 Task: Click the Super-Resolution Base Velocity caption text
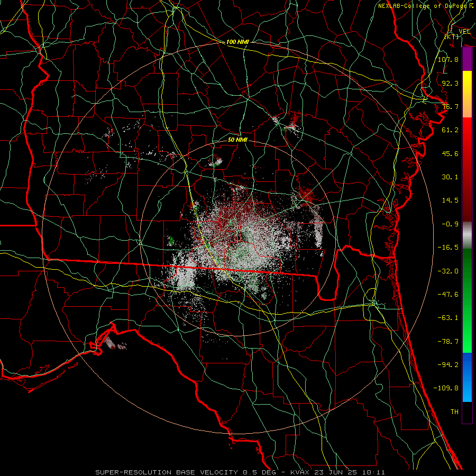240,472
